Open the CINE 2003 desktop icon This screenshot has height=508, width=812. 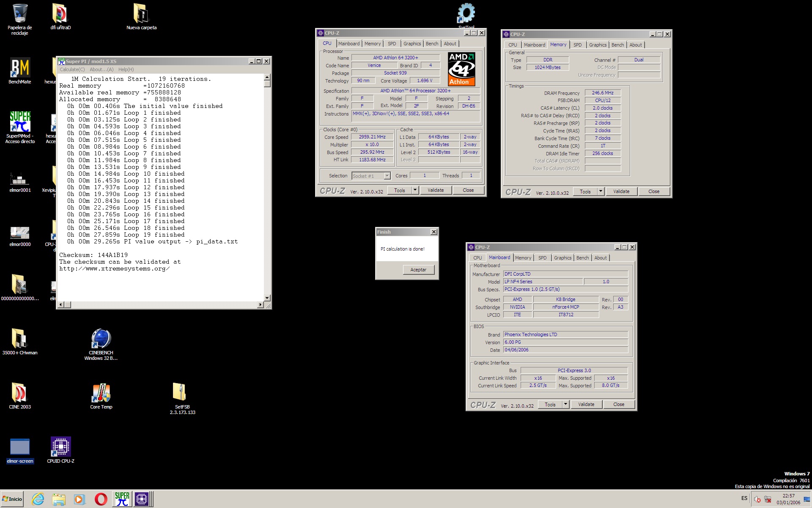click(20, 395)
